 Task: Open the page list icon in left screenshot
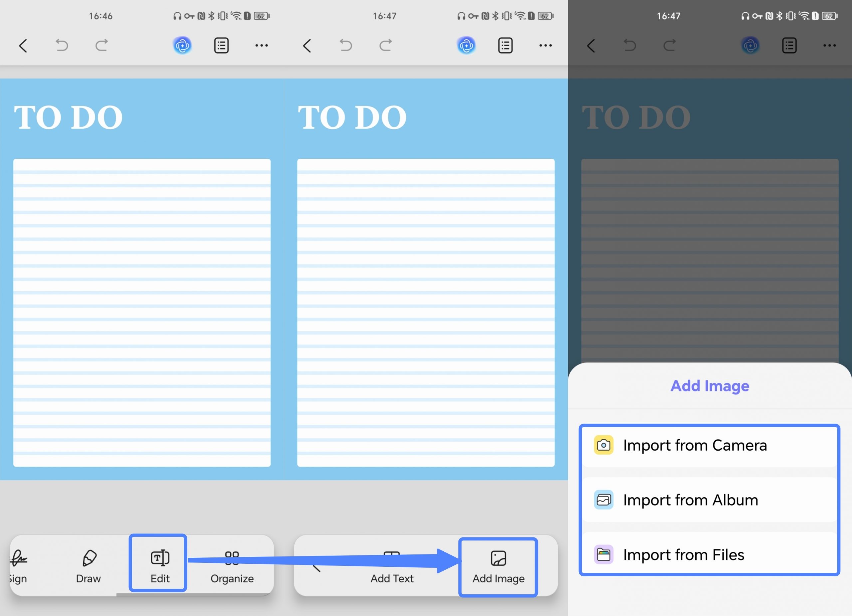point(221,46)
